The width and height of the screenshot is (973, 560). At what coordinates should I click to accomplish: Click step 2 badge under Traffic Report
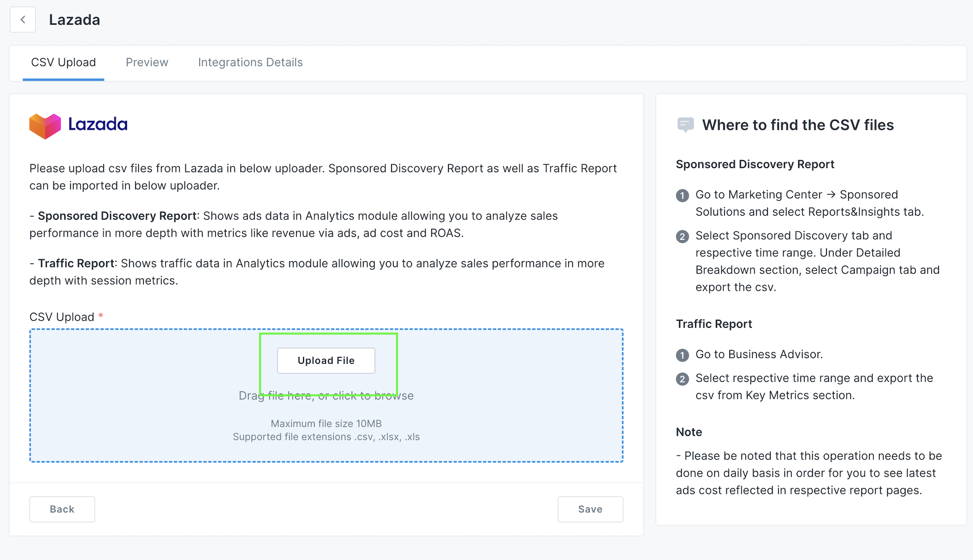click(682, 378)
